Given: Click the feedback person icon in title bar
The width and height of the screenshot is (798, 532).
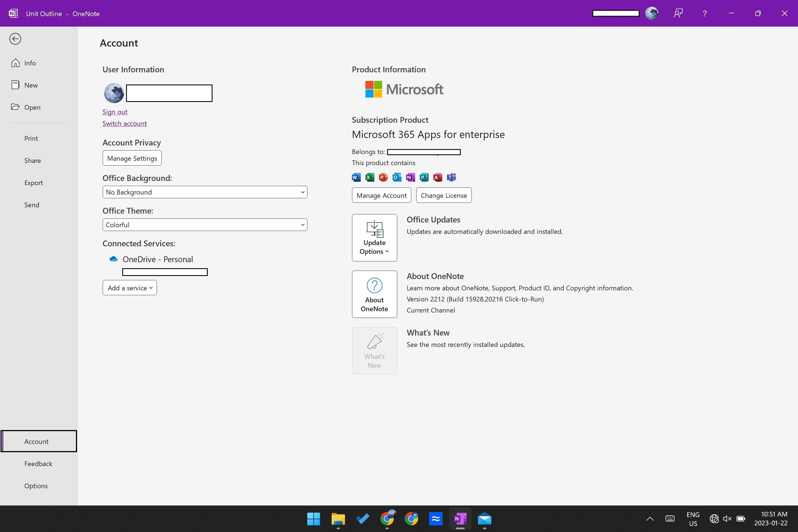Looking at the screenshot, I should click(678, 13).
